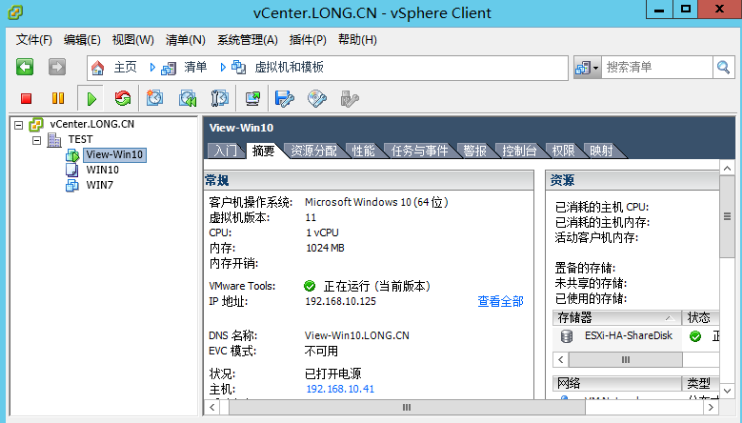Click the bottom horizontal scrollbar right arrow

click(711, 407)
